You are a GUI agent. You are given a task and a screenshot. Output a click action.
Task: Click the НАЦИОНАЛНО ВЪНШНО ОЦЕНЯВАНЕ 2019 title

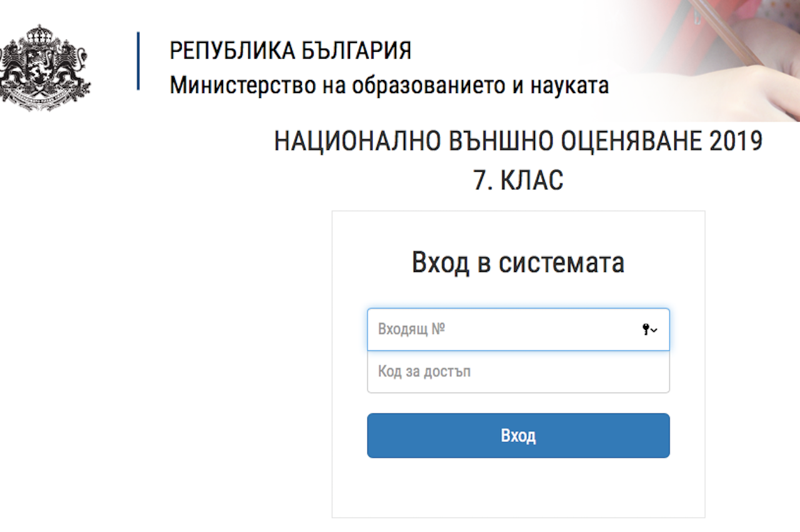coord(517,142)
